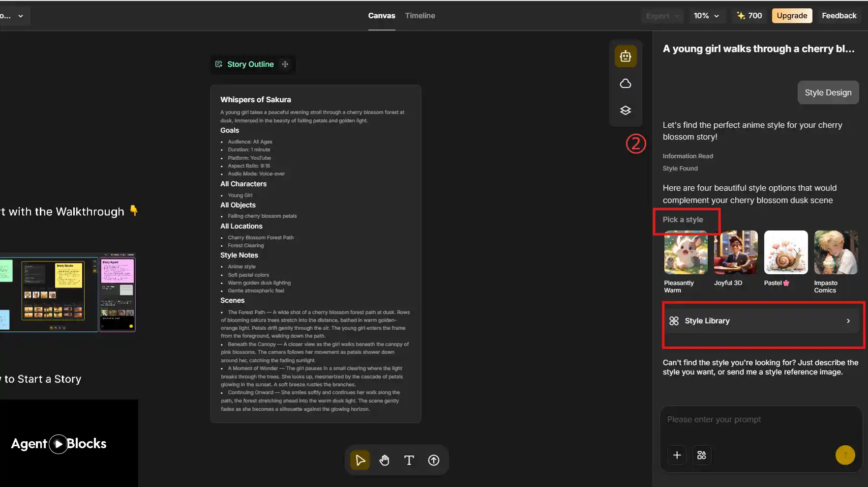Click 'Young Girl' under All Characters
The height and width of the screenshot is (487, 868).
(240, 196)
